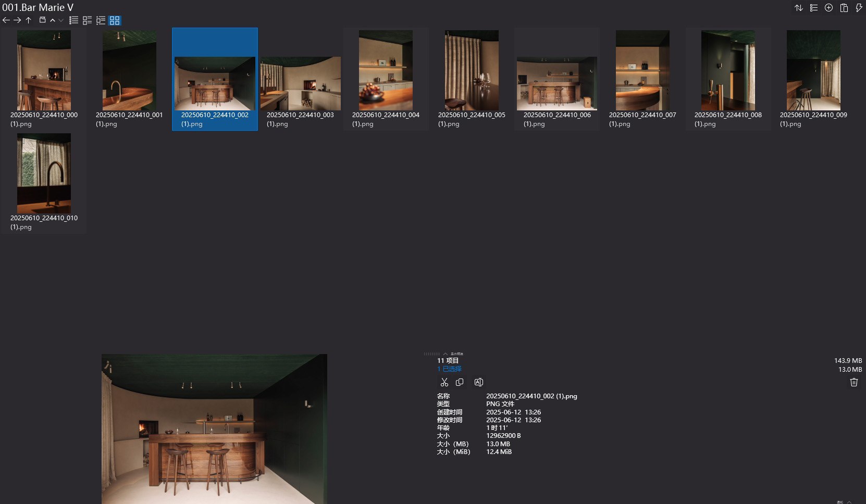Viewport: 866px width, 504px height.
Task: Click the up chevron in the navigation toolbar
Action: (52, 21)
